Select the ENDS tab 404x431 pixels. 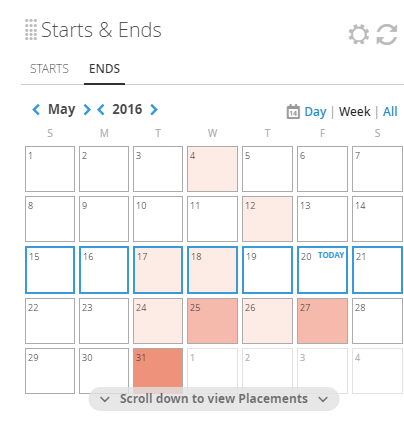click(104, 69)
